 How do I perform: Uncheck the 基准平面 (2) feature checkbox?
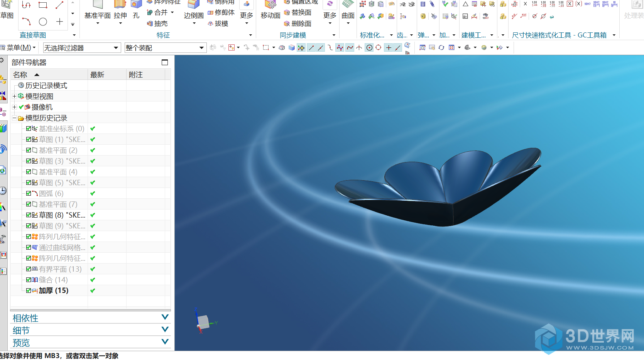pos(29,150)
